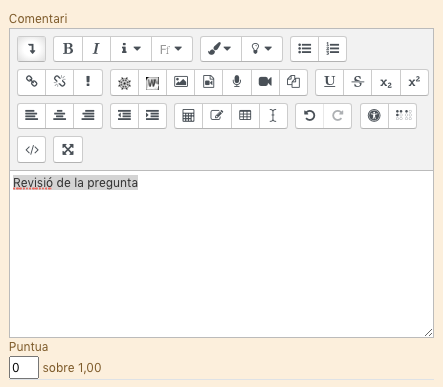Toggle italic formatting
The height and width of the screenshot is (387, 443).
point(96,49)
